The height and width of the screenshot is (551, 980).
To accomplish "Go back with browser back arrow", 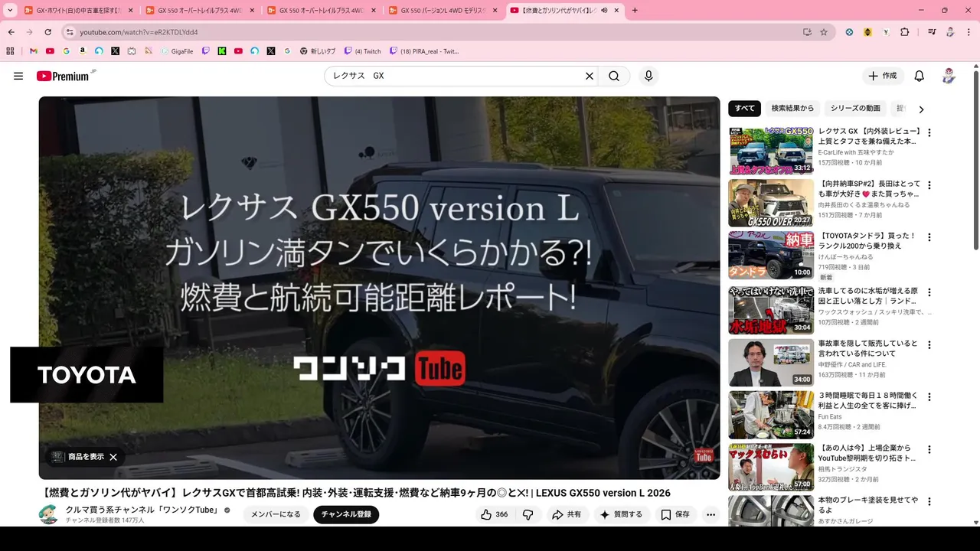I will coord(11,32).
